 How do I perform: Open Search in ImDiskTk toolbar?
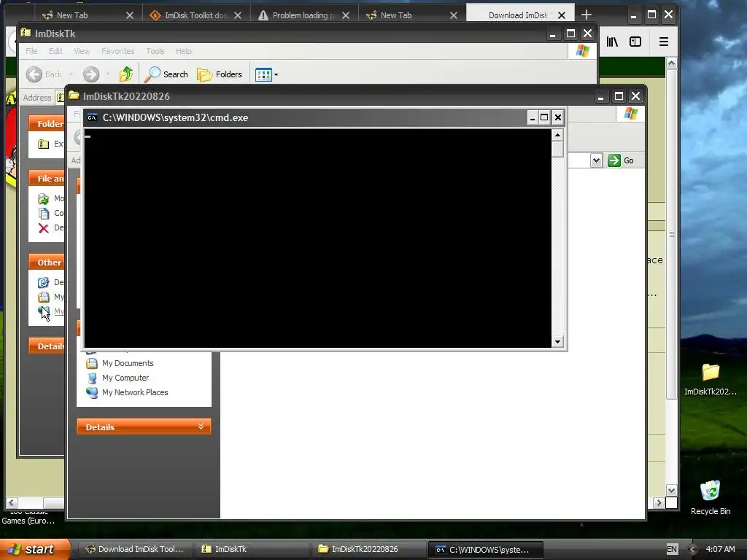[166, 74]
